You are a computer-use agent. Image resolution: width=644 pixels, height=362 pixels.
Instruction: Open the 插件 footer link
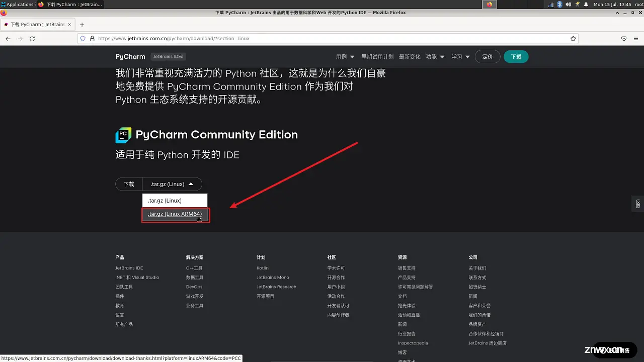119,296
